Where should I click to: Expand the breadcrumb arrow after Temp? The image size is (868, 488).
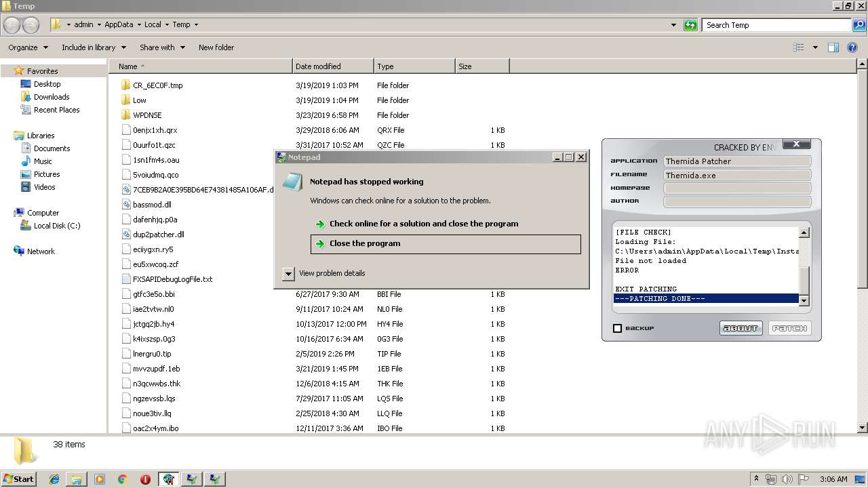(x=196, y=25)
